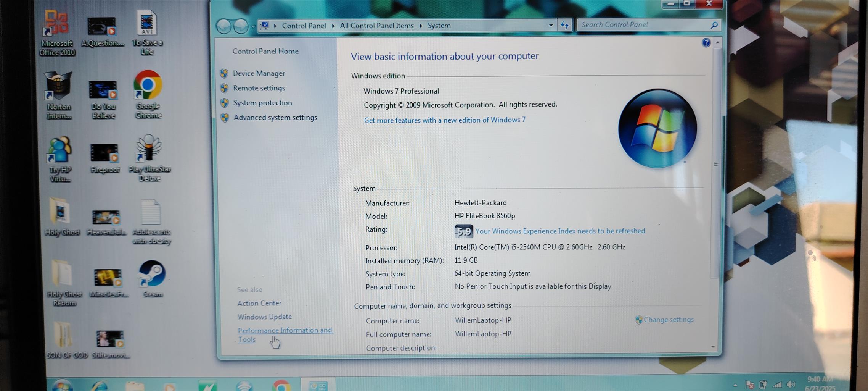868x391 pixels.
Task: Open Norton Internet Security shortcut
Action: tap(58, 87)
